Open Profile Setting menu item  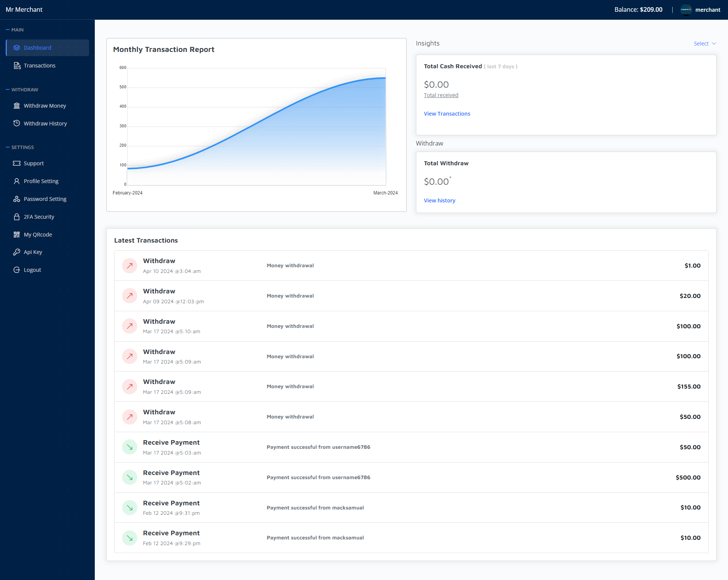[41, 181]
